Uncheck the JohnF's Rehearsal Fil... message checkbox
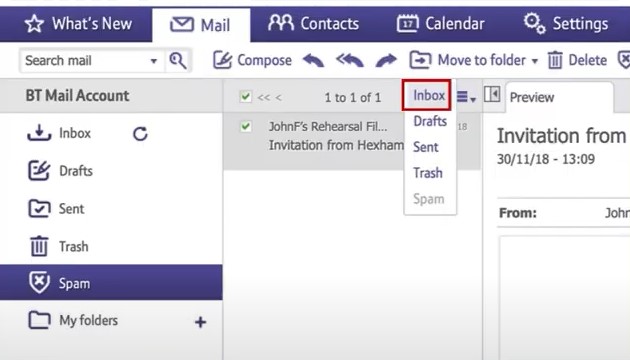 [x=245, y=127]
